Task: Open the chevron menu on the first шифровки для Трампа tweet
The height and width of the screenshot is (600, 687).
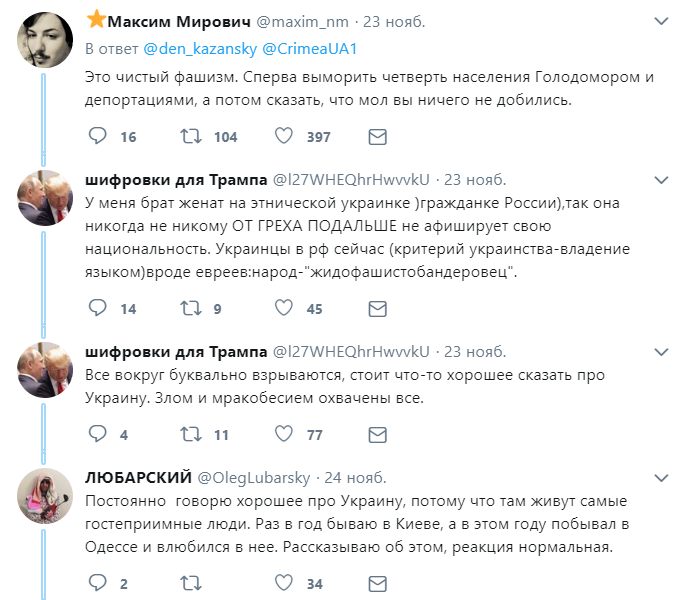Action: point(661,180)
